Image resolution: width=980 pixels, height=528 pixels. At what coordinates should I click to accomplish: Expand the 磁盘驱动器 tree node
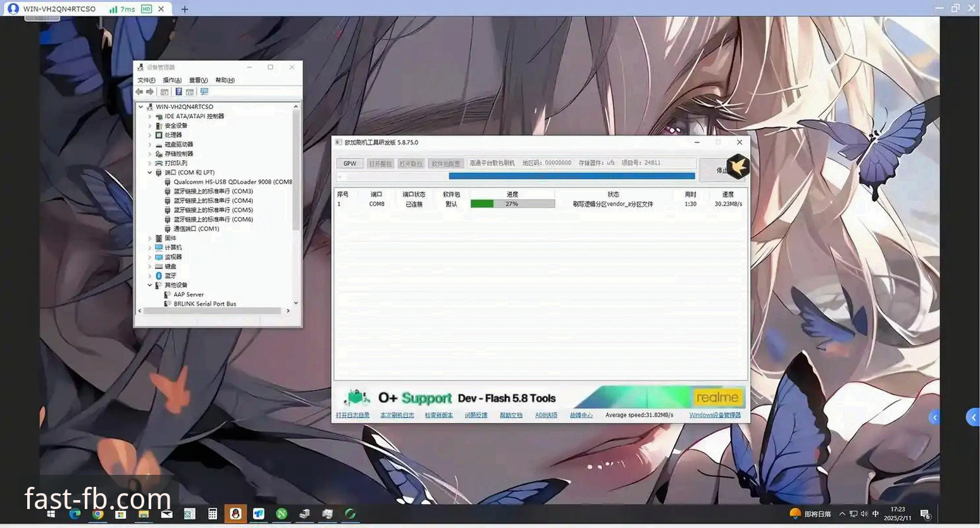click(x=150, y=144)
